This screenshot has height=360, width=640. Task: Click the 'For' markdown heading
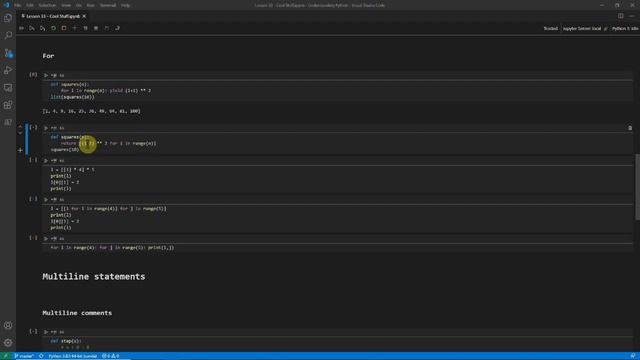pos(48,56)
